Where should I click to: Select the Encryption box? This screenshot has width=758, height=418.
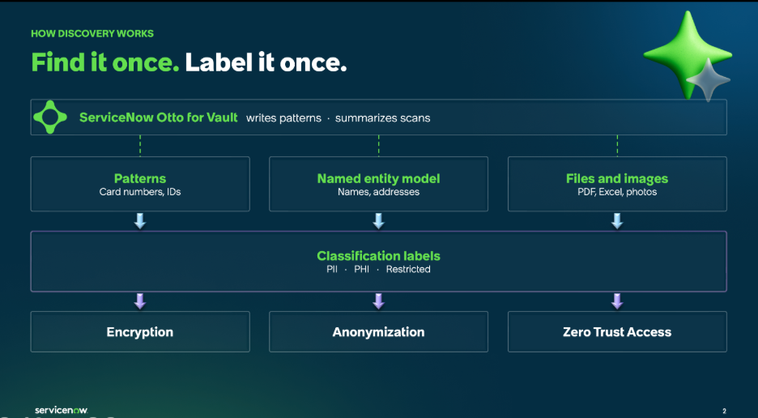point(140,332)
